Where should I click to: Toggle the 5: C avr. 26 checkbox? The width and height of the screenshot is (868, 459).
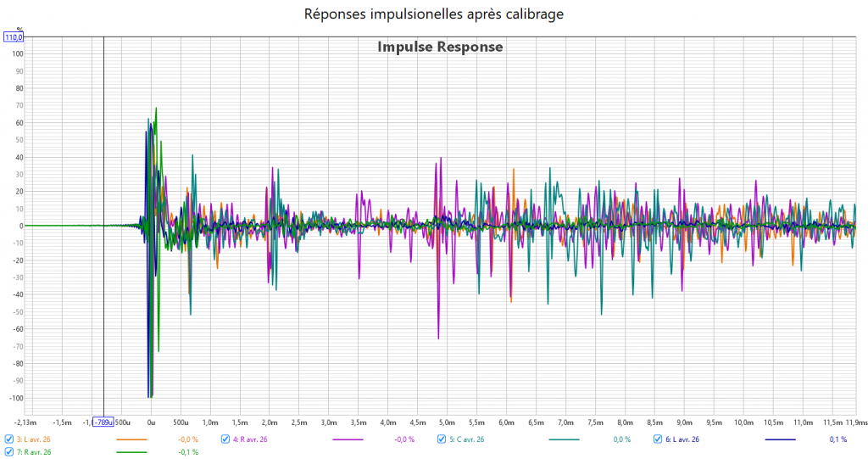pyautogui.click(x=442, y=439)
